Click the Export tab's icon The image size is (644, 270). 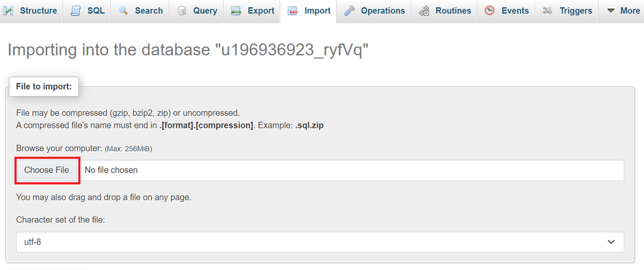coord(236,11)
